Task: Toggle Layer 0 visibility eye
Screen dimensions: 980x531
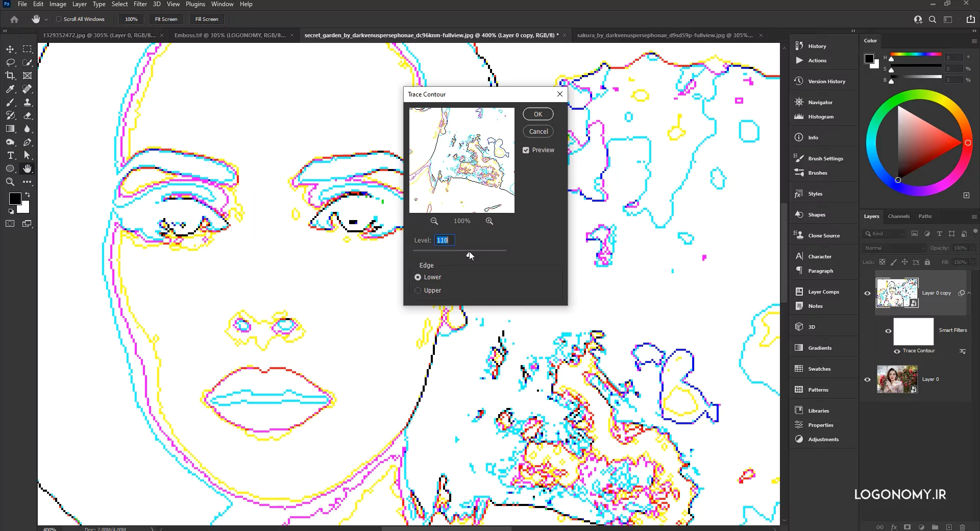Action: coord(867,379)
